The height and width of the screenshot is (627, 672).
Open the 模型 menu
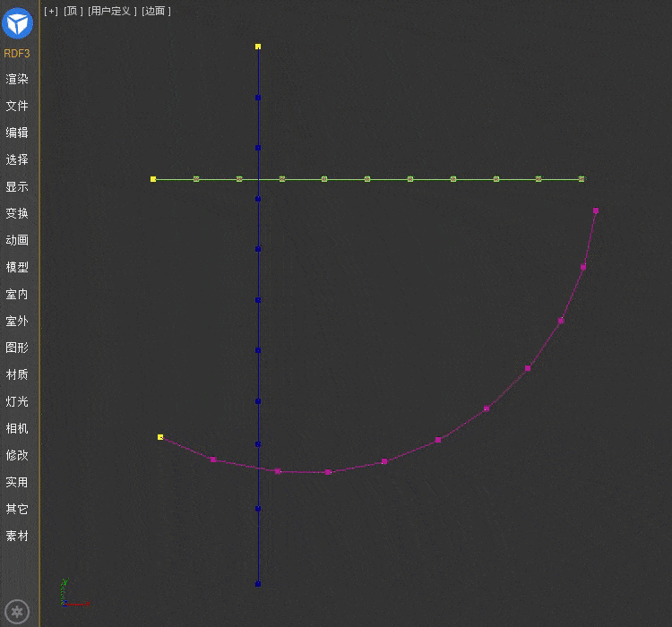point(17,268)
